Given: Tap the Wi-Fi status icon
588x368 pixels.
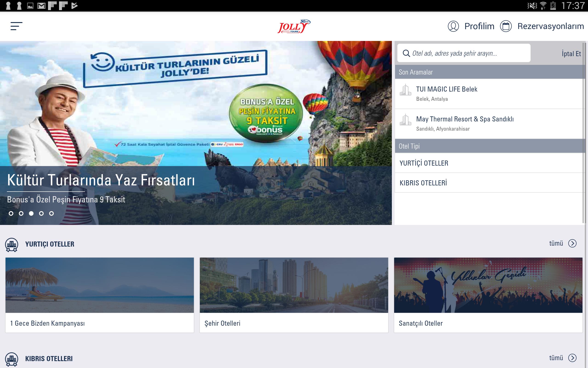Looking at the screenshot, I should click(543, 6).
